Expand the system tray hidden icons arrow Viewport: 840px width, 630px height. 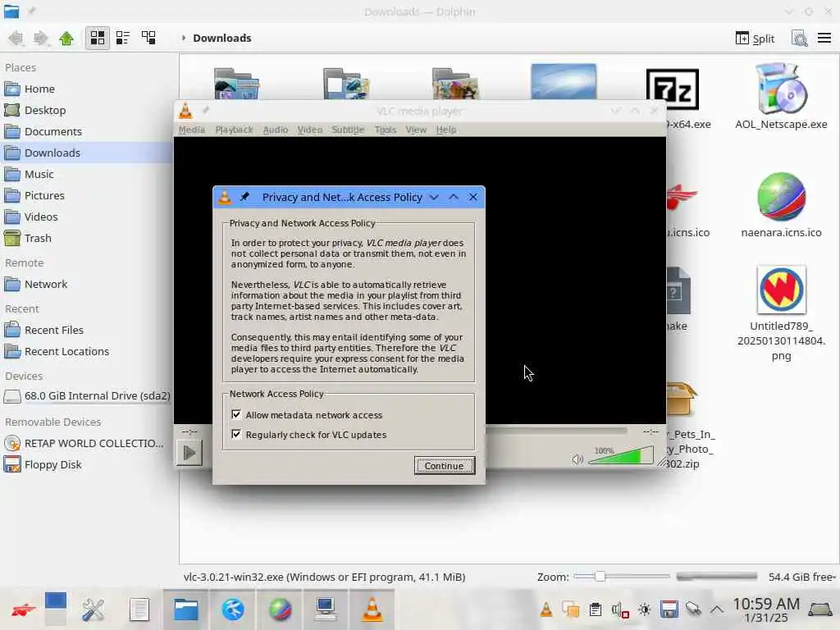click(x=717, y=609)
